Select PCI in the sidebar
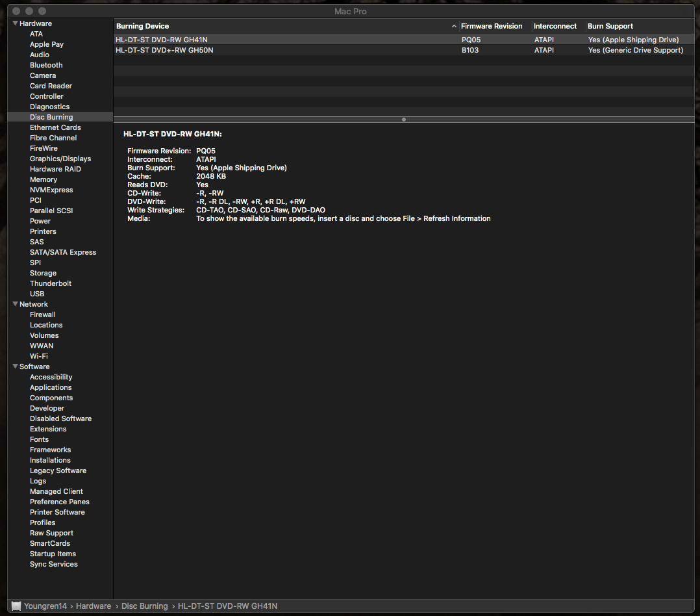This screenshot has width=700, height=616. [x=35, y=200]
